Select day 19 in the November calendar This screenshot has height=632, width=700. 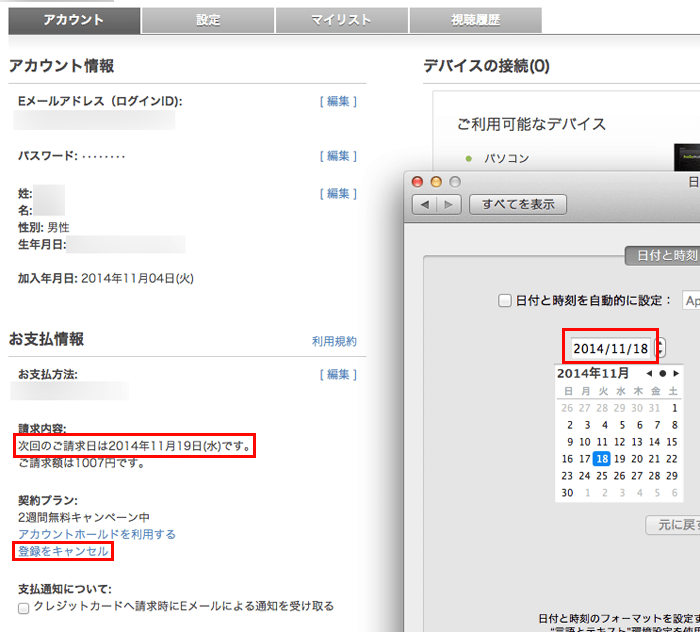[x=619, y=459]
